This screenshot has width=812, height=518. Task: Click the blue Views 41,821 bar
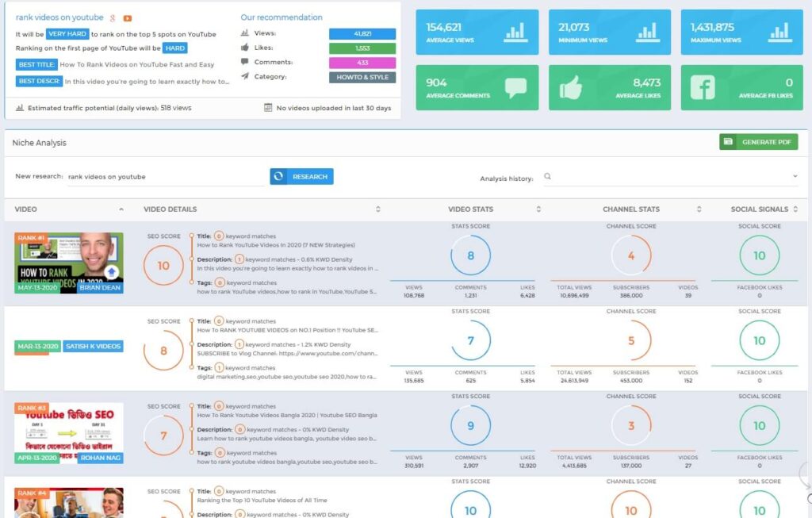tap(362, 33)
